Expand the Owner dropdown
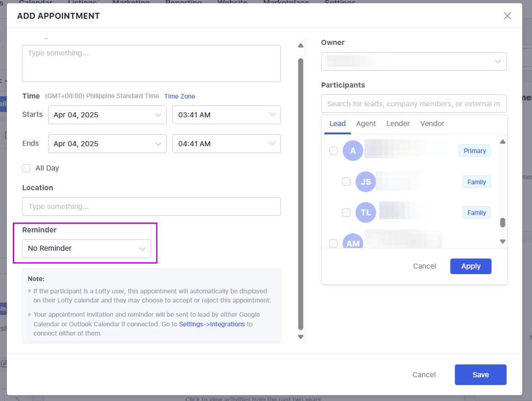 click(413, 61)
